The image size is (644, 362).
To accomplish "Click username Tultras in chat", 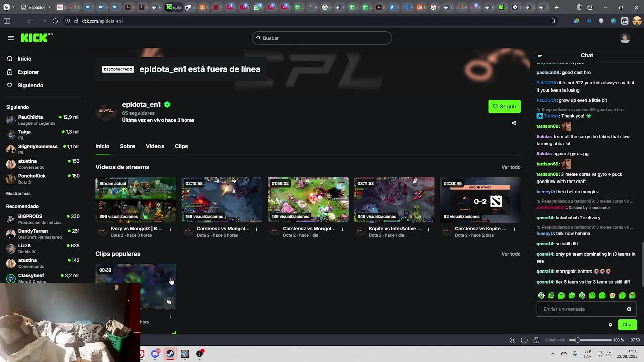I will [551, 116].
